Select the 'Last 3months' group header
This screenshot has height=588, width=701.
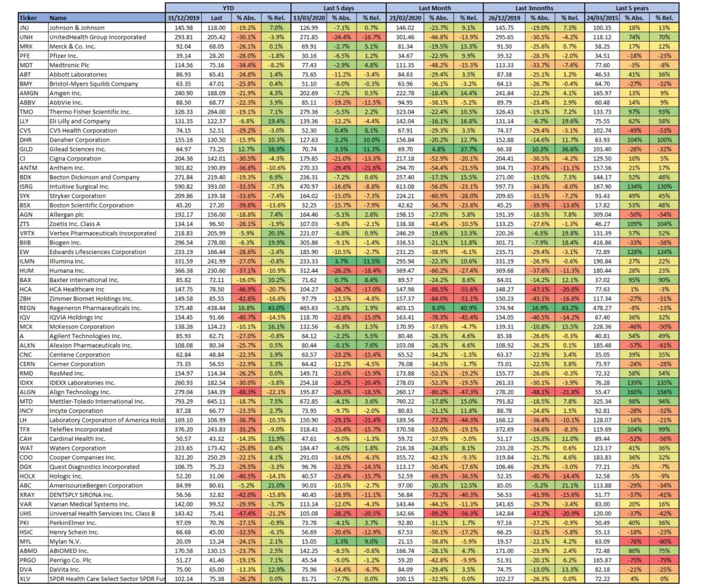tap(534, 8)
